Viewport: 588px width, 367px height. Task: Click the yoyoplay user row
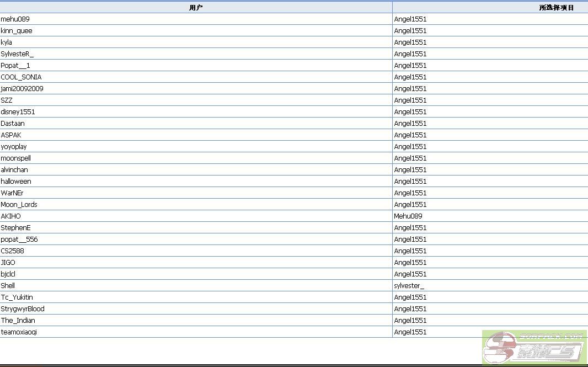point(14,147)
